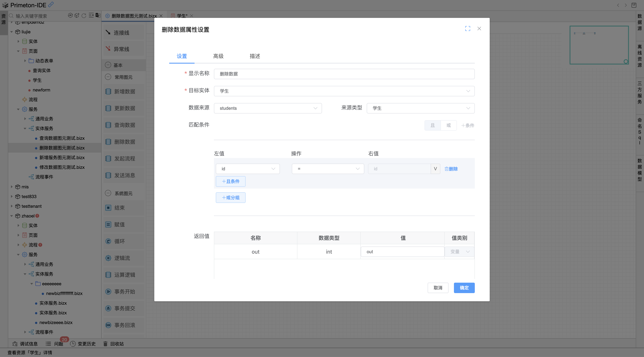Switch to the 高级 tab
The image size is (644, 357).
coord(218,56)
